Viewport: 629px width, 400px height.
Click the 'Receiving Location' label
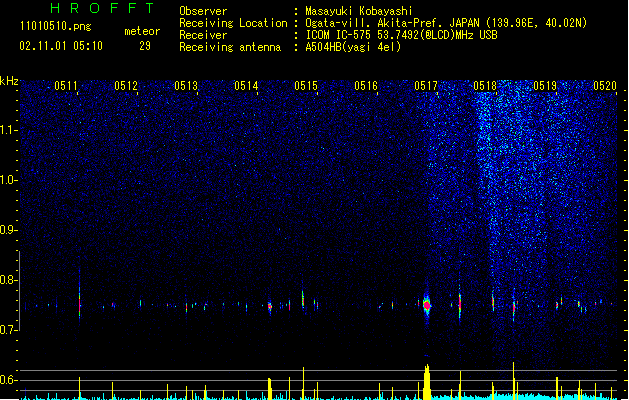[x=233, y=23]
